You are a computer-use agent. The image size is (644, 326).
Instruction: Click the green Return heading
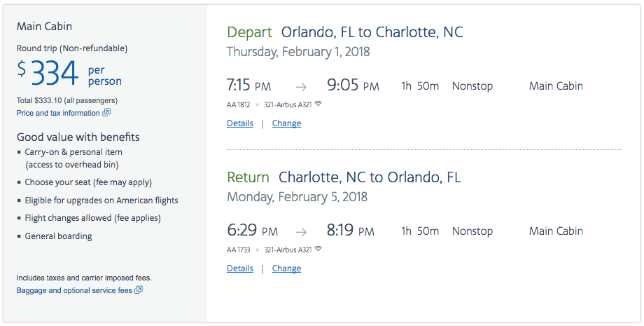(248, 177)
